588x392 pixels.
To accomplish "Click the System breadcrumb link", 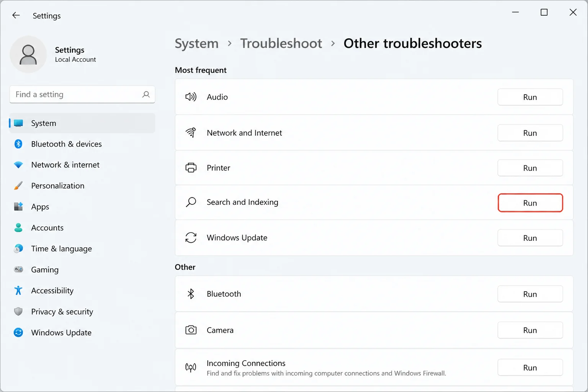I will pyautogui.click(x=197, y=44).
